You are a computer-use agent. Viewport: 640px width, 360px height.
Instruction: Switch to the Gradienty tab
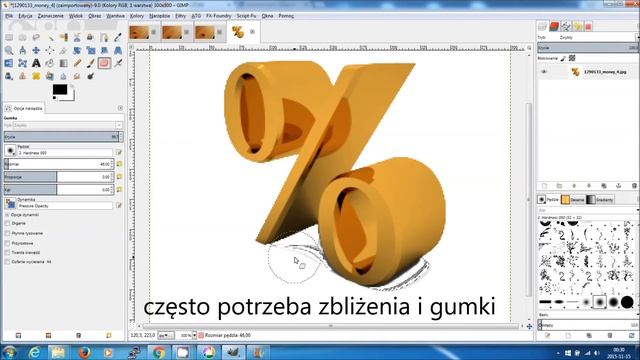click(600, 200)
